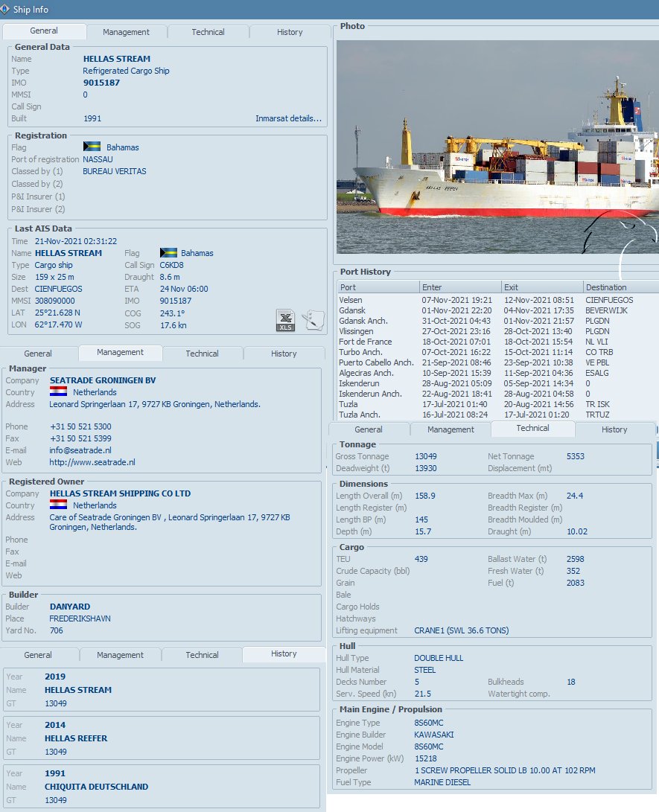Click the Deadweight value 13930

point(426,468)
